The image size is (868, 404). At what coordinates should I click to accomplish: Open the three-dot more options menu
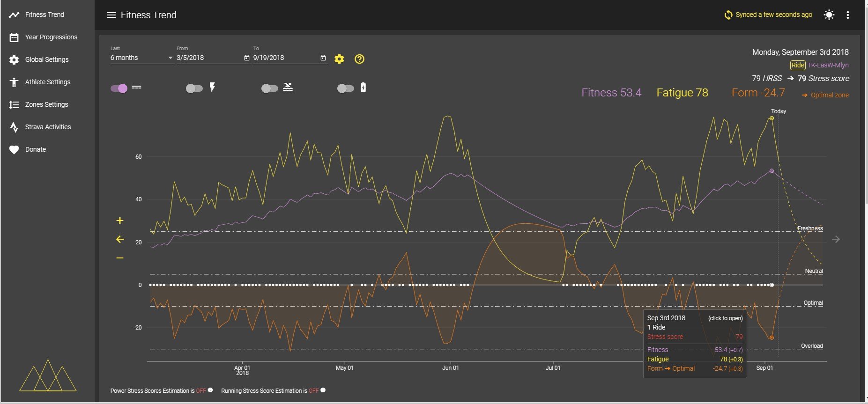pos(847,15)
